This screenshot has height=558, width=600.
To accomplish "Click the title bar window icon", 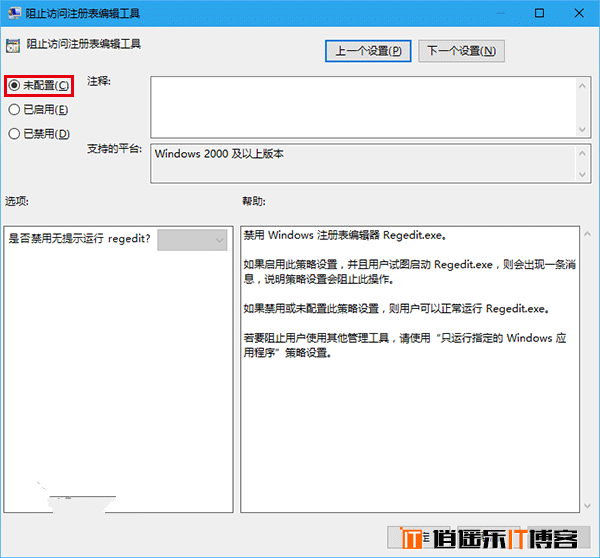I will tap(15, 13).
